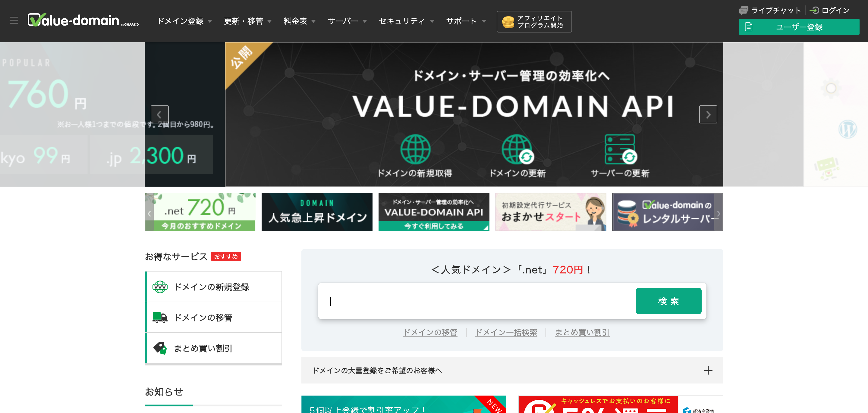Click the login arrow icon

(814, 11)
